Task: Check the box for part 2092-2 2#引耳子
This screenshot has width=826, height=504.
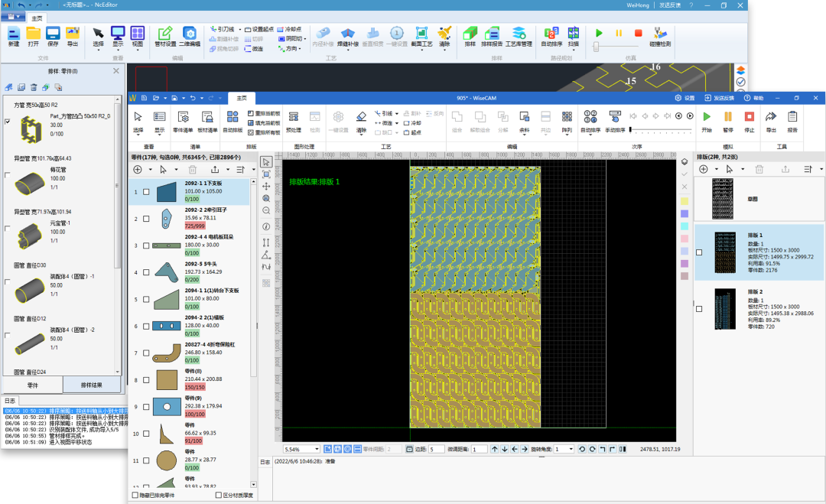Action: tap(146, 219)
